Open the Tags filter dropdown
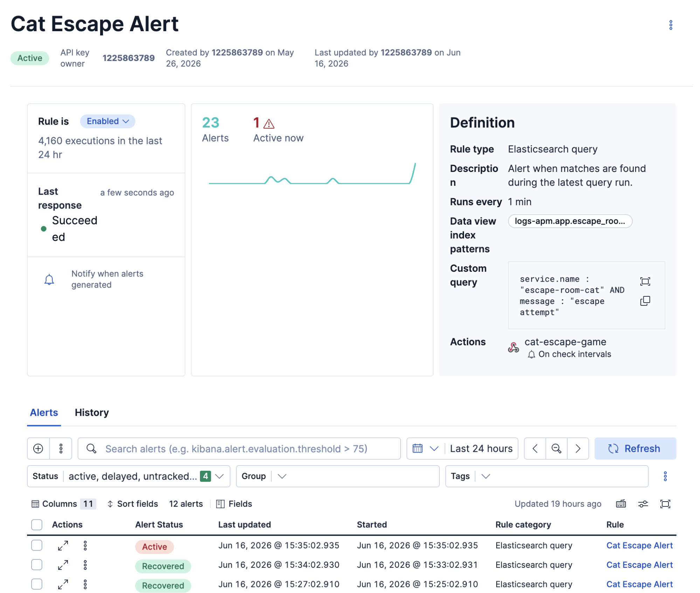 [547, 476]
